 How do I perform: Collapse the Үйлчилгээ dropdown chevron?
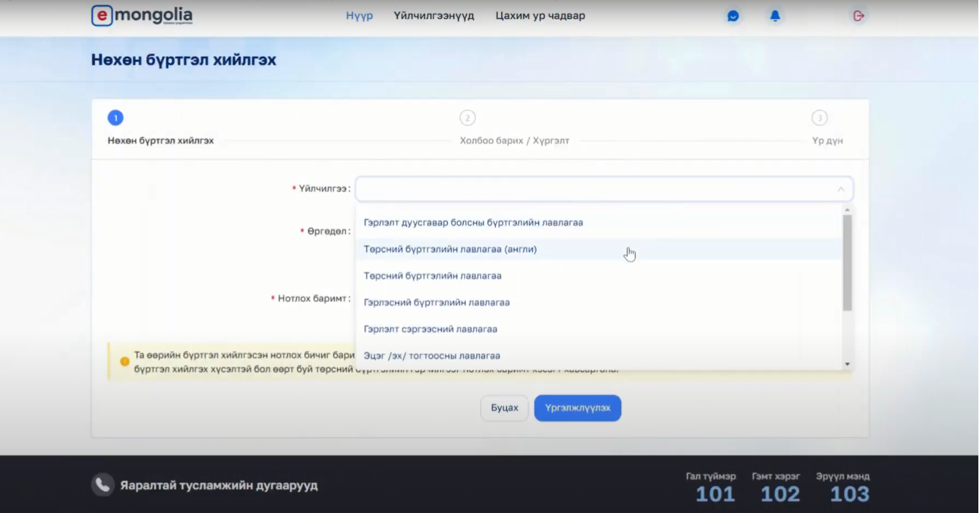tap(842, 189)
